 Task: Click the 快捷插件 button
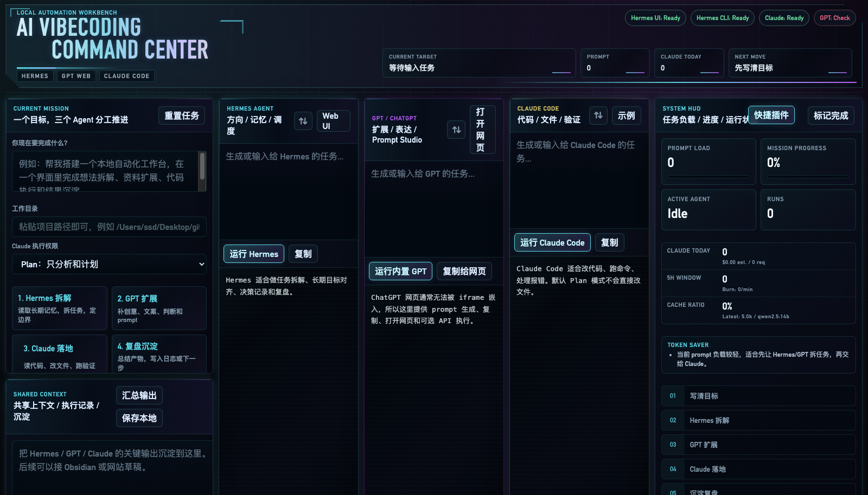pyautogui.click(x=771, y=115)
